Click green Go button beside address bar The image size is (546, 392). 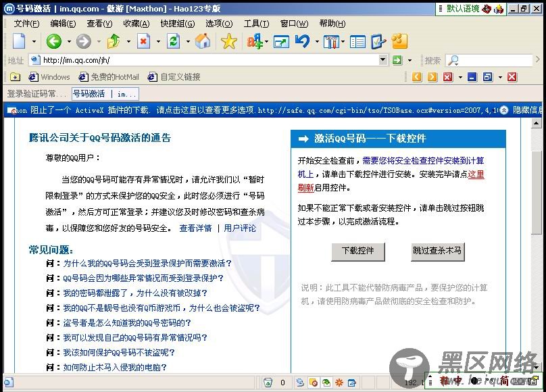pos(397,60)
